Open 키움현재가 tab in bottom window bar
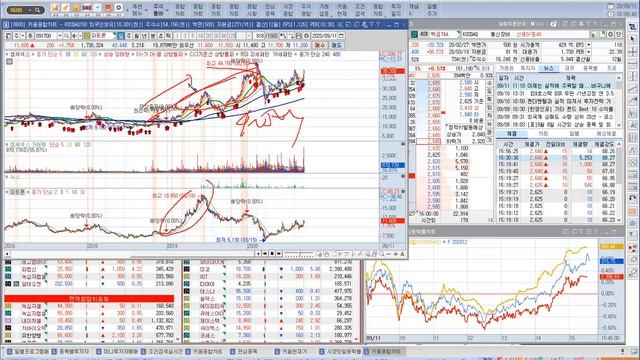 (291, 351)
